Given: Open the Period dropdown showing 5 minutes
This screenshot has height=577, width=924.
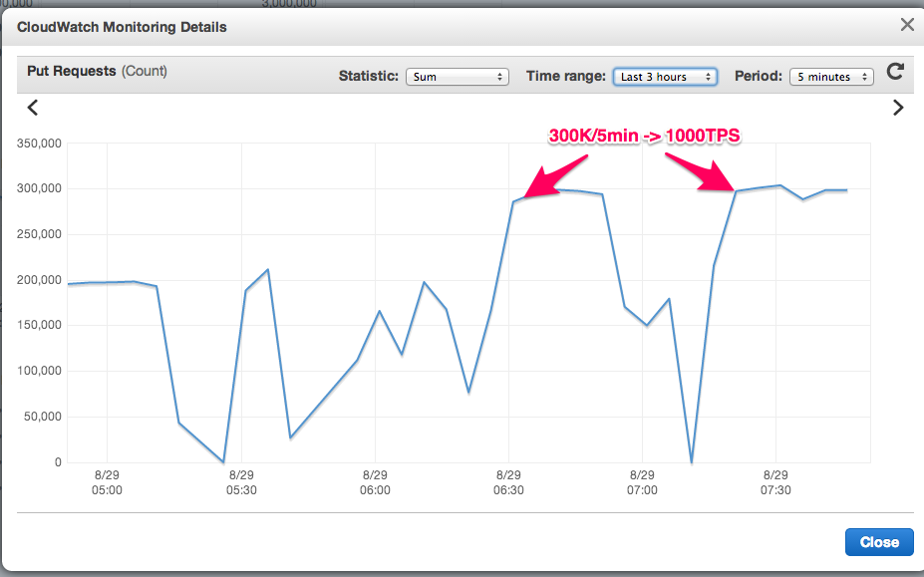Looking at the screenshot, I should click(831, 77).
